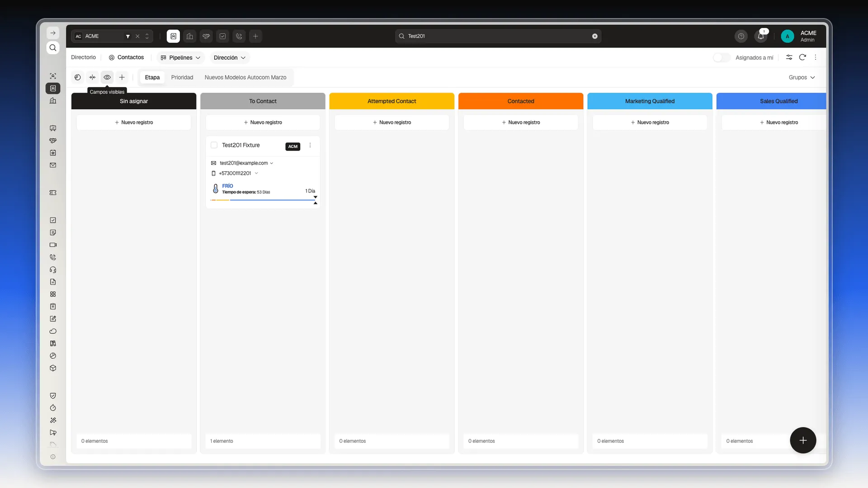Click the phone calls icon in top bar

pos(239,36)
